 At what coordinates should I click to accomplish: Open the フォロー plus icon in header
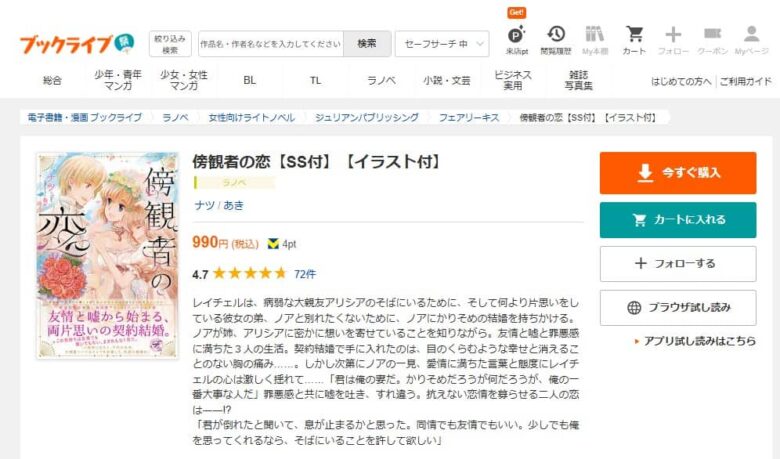point(673,40)
